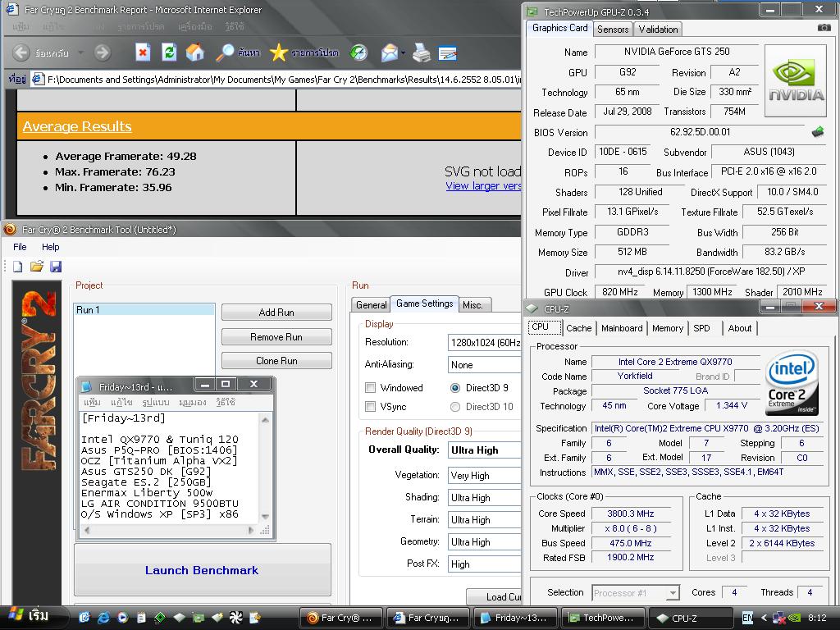Click the Launch Benchmark button

[x=203, y=570]
